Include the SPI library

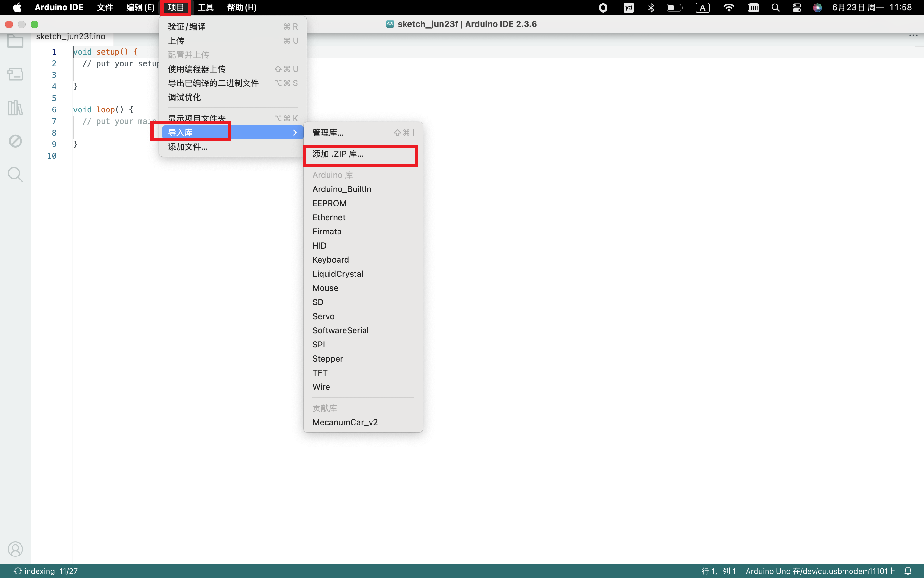[363, 345]
